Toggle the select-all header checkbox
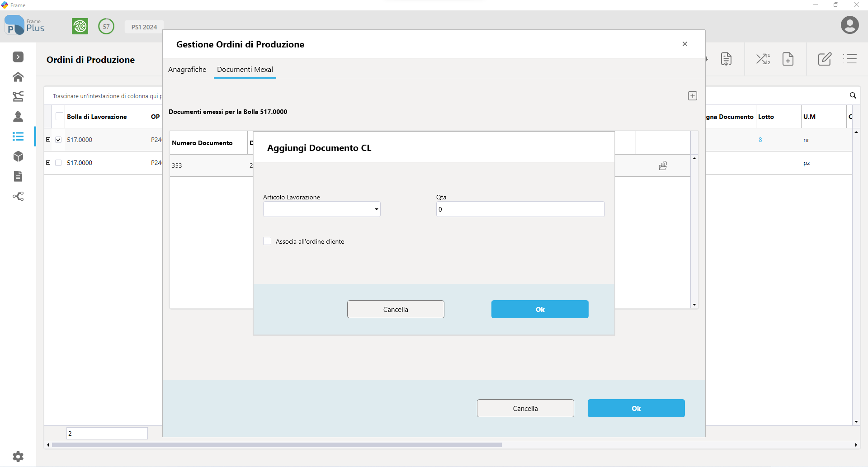Screen dimensions: 868x467 pyautogui.click(x=60, y=117)
